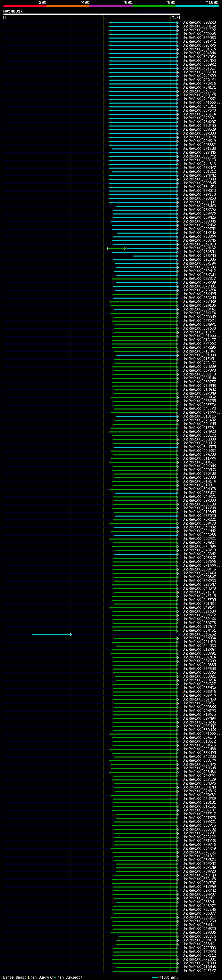Select UniRef100_C1KEU0 label
Screen dimensions: 222x980
pyautogui.click(x=199, y=233)
